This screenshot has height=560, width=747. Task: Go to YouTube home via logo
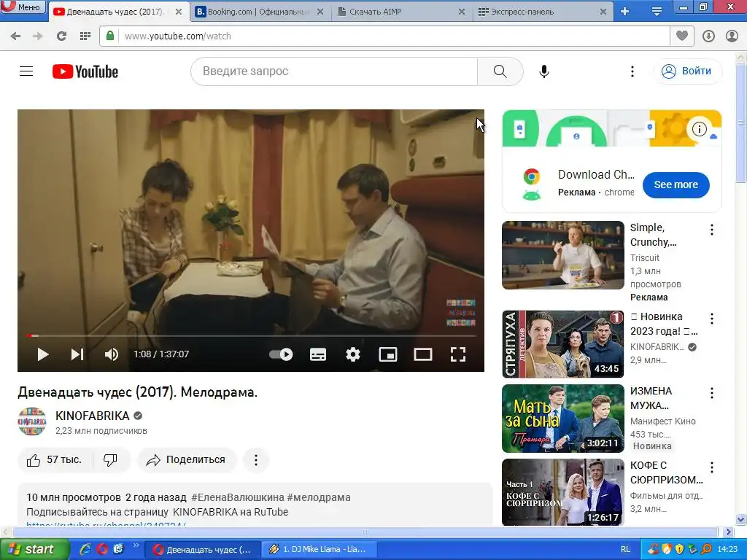pyautogui.click(x=85, y=71)
